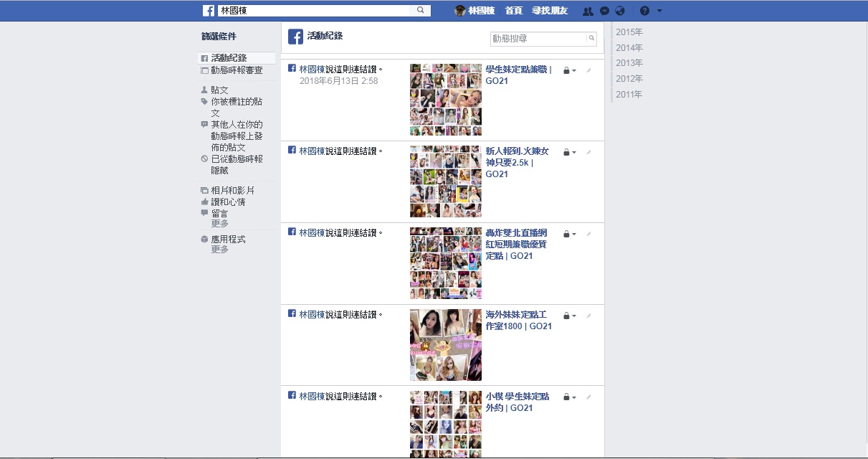868x459 pixels.
Task: Click magnifier icon in 動態搜尋 box
Action: 591,39
